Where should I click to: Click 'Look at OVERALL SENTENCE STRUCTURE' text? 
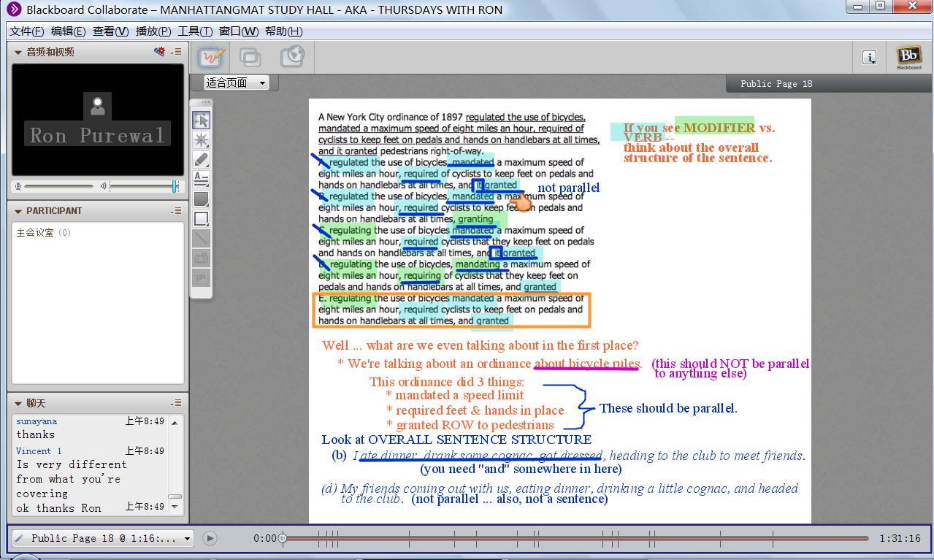pos(456,440)
